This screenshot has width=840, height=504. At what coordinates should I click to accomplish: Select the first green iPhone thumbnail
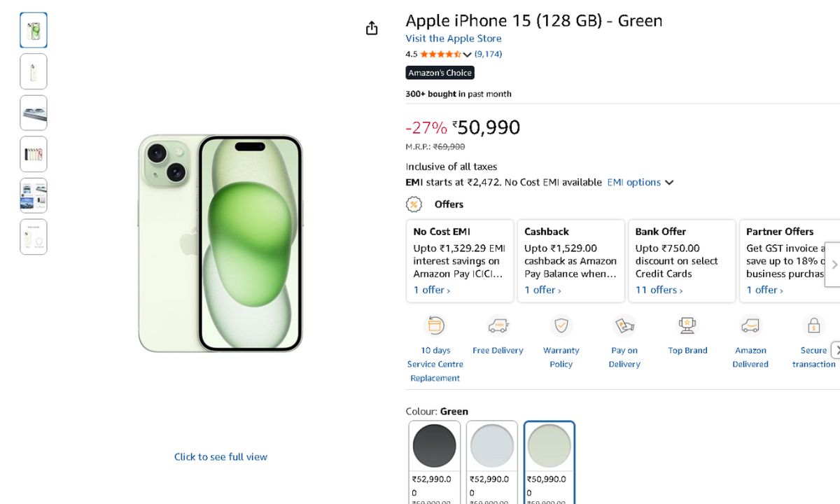(34, 30)
